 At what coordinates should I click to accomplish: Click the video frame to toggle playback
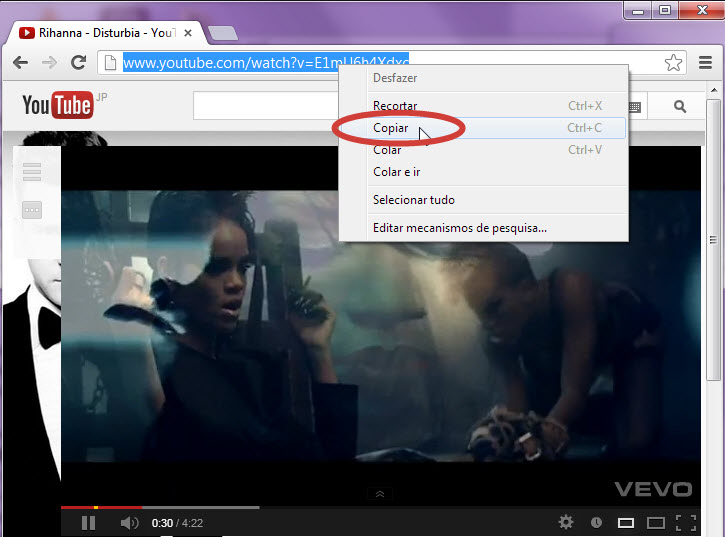pos(381,326)
